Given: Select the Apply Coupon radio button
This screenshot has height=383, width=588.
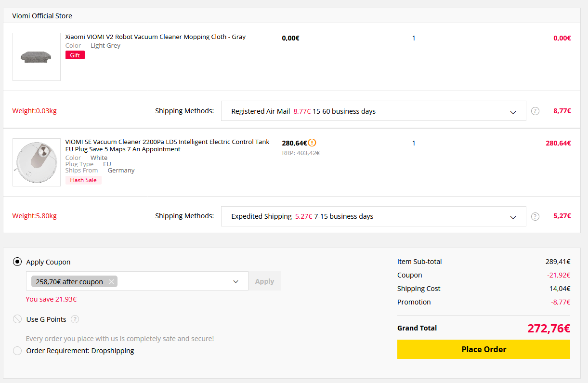Looking at the screenshot, I should click(17, 262).
